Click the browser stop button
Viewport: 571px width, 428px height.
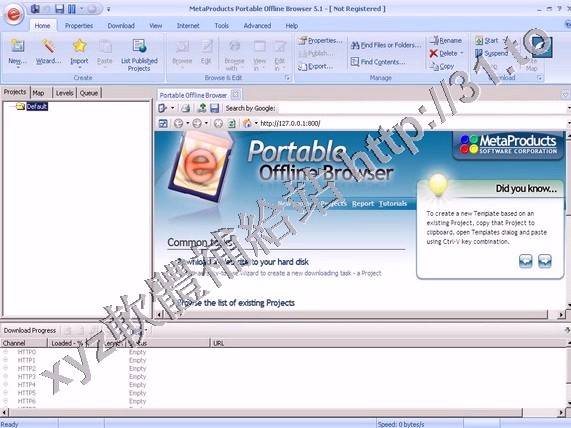pyautogui.click(x=218, y=123)
